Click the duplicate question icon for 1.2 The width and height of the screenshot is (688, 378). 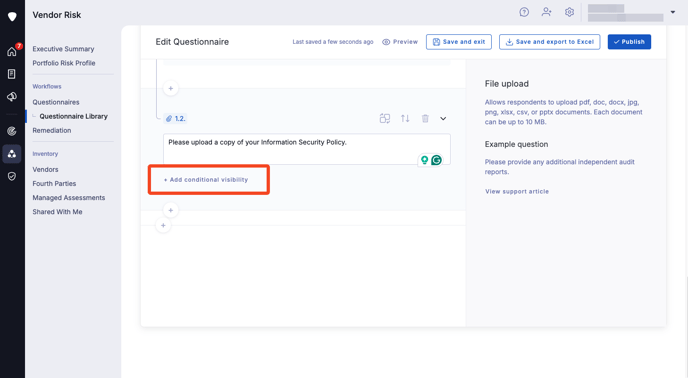tap(385, 119)
